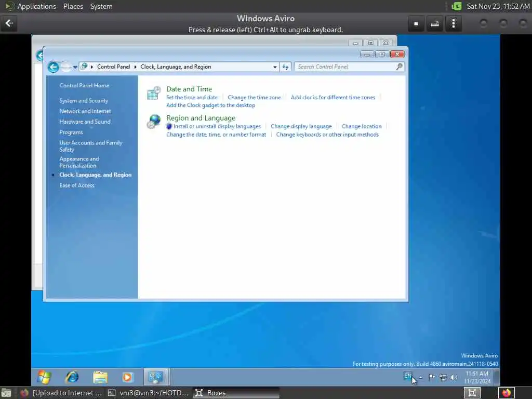The height and width of the screenshot is (399, 532).
Task: Click the top panel date and time
Action: pyautogui.click(x=498, y=6)
